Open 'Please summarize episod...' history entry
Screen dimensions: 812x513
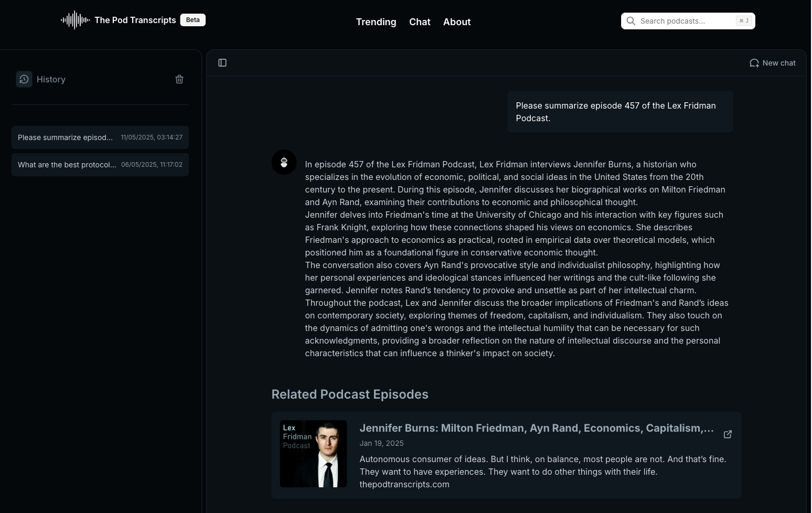(x=100, y=137)
